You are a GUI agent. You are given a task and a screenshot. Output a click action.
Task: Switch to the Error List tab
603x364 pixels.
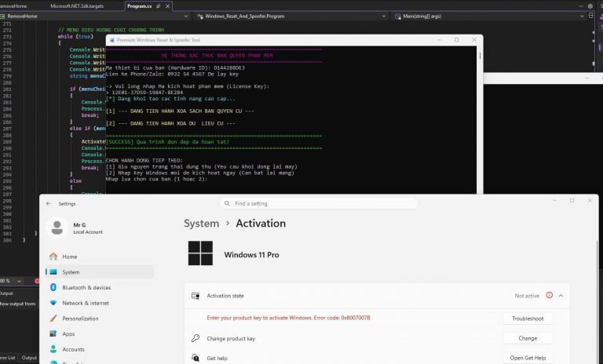[x=7, y=358]
